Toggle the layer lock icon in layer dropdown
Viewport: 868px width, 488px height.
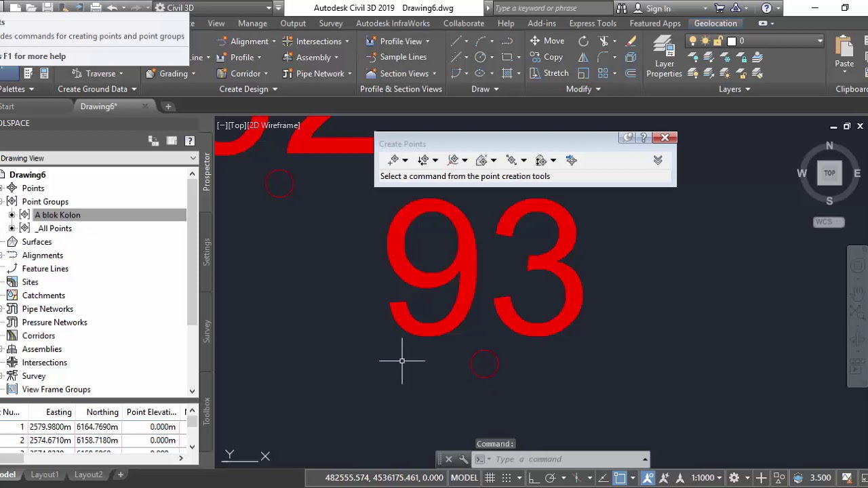click(x=718, y=41)
